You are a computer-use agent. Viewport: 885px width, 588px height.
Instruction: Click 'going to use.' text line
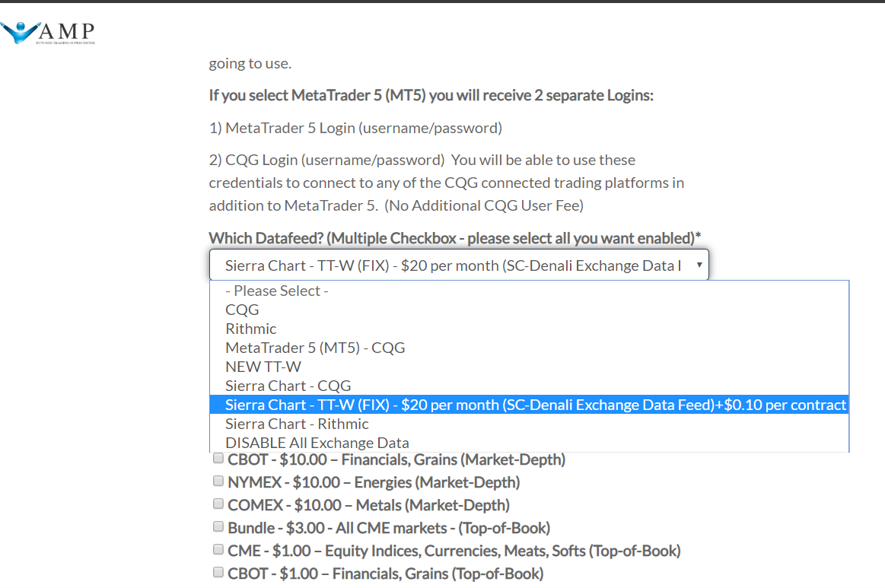(250, 63)
